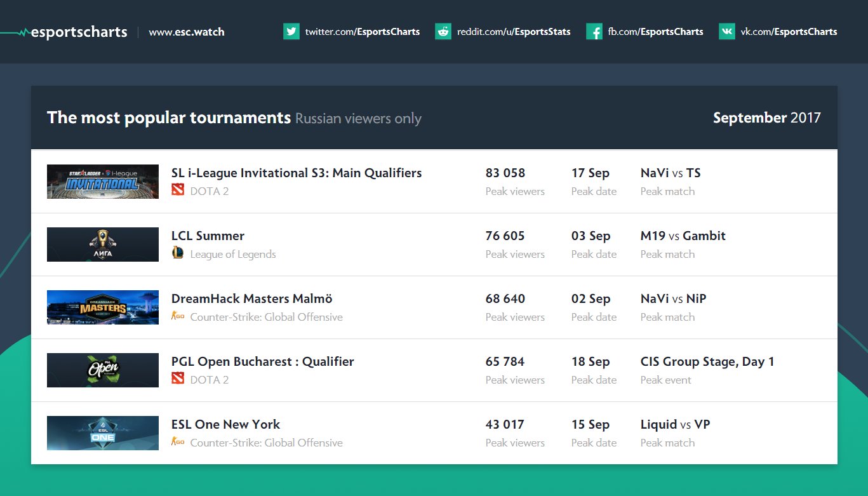Click the peak viewers value 68 640
This screenshot has height=496, width=868.
click(x=505, y=298)
